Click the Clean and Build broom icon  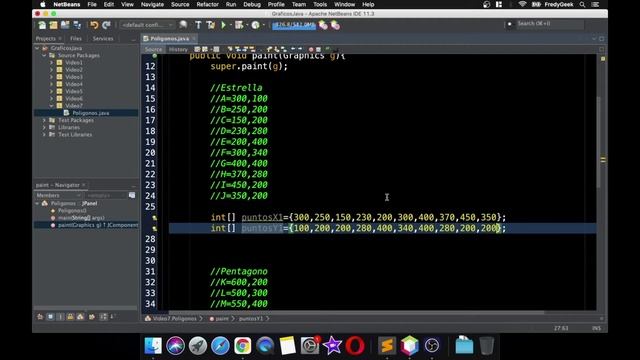pyautogui.click(x=211, y=25)
